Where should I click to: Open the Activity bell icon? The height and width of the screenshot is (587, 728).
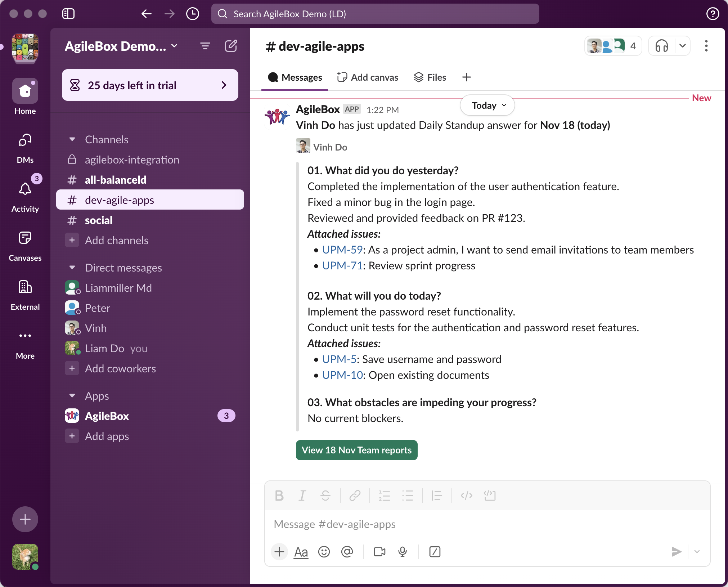(x=25, y=189)
